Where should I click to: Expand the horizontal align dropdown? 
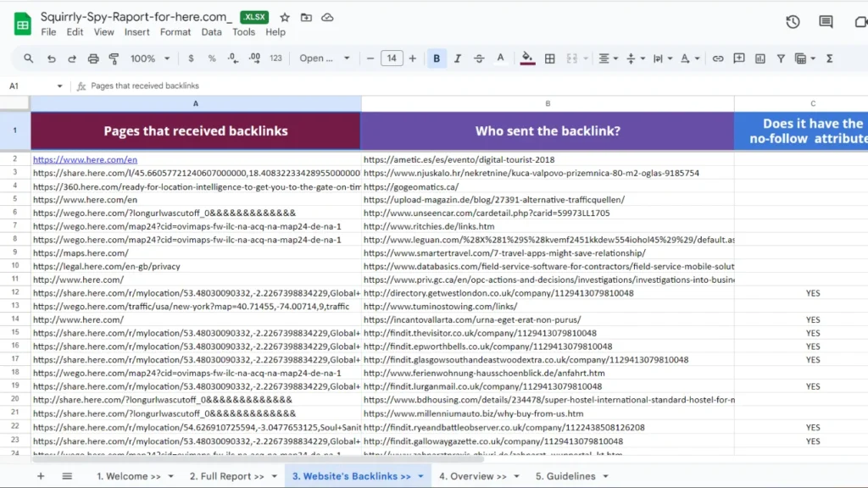(x=608, y=58)
